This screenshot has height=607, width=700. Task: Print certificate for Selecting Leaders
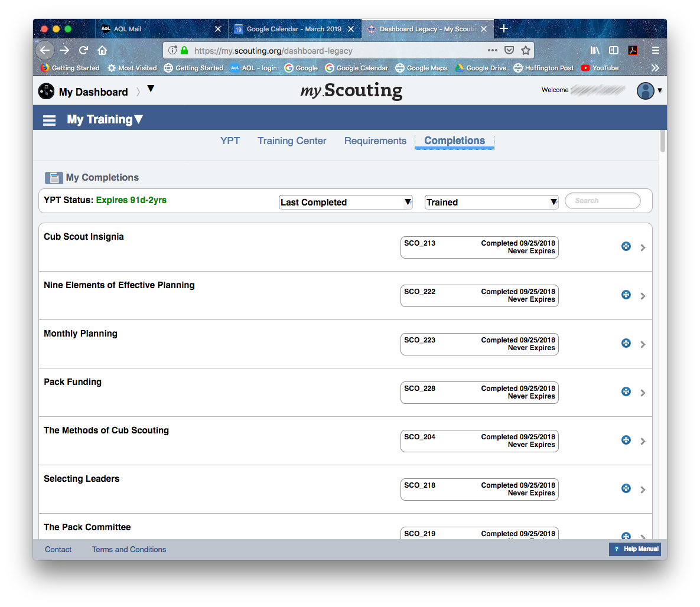pyautogui.click(x=626, y=488)
